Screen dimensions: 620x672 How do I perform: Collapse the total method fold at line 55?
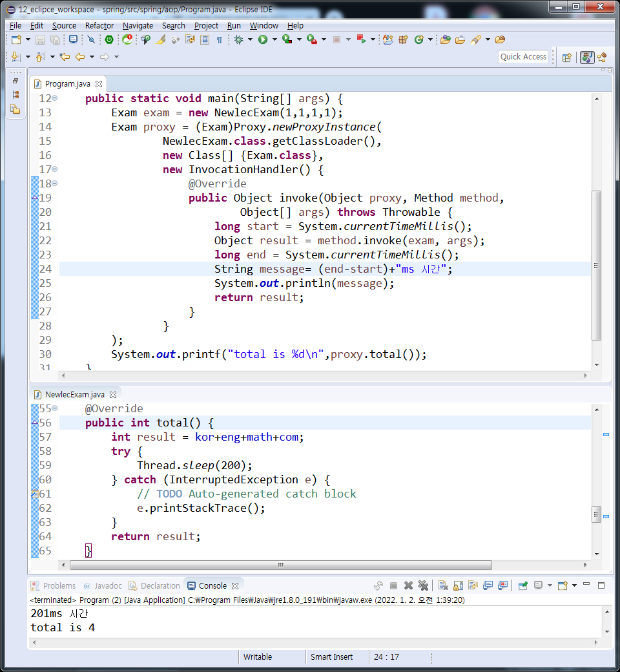point(55,408)
